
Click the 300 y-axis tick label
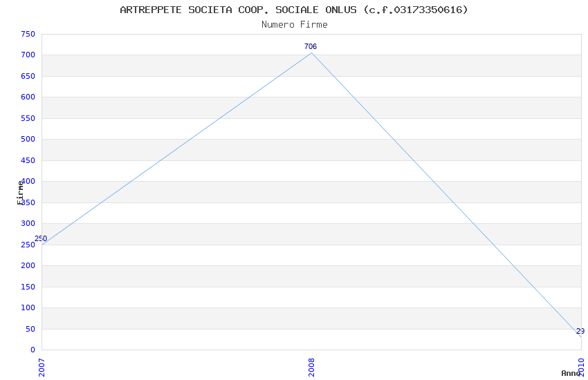coord(28,223)
